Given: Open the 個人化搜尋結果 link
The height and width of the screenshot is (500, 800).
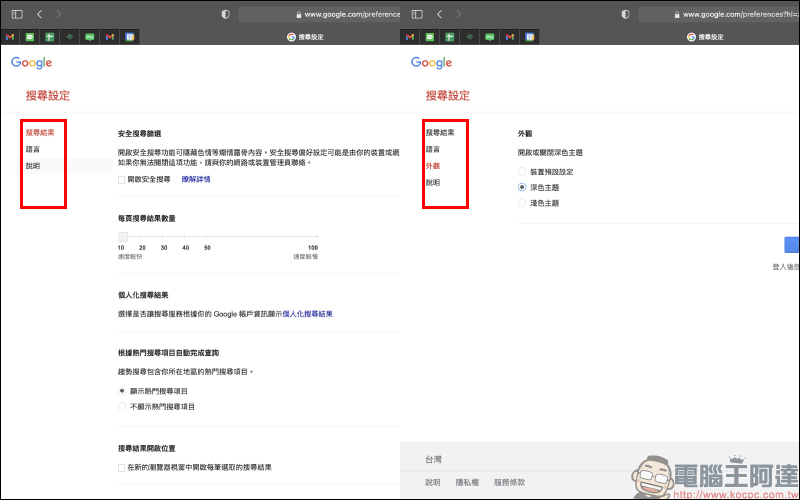Looking at the screenshot, I should (308, 314).
